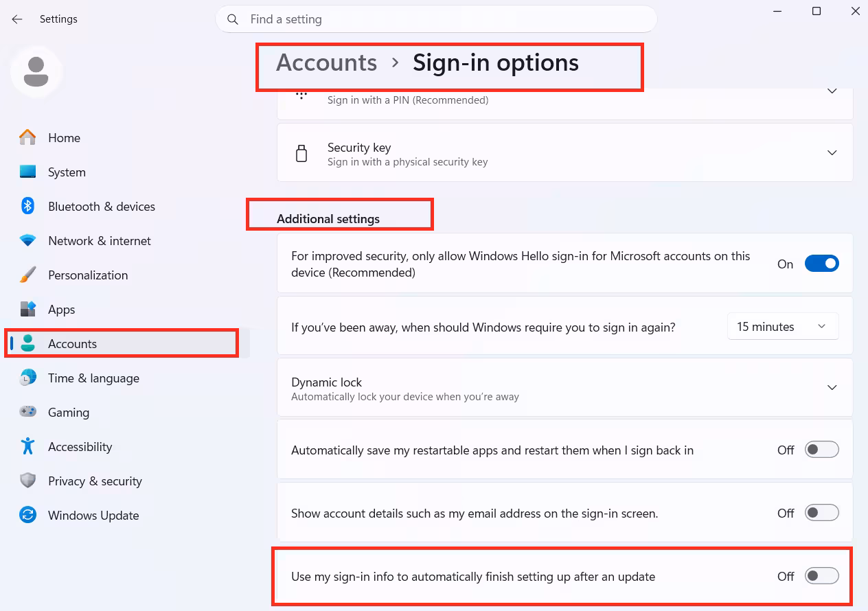Minimize the Settings window
Image resolution: width=868 pixels, height=611 pixels.
tap(777, 11)
